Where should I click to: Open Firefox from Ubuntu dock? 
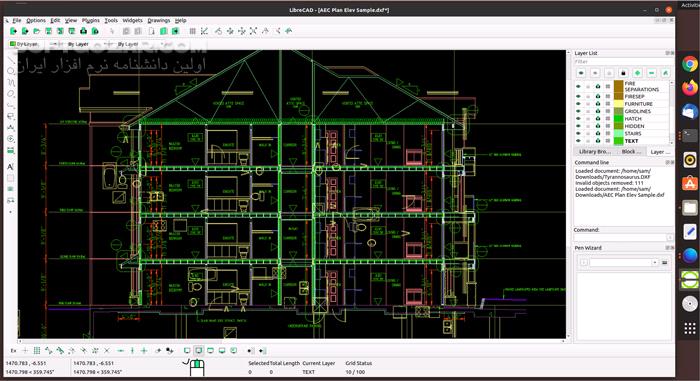690,88
